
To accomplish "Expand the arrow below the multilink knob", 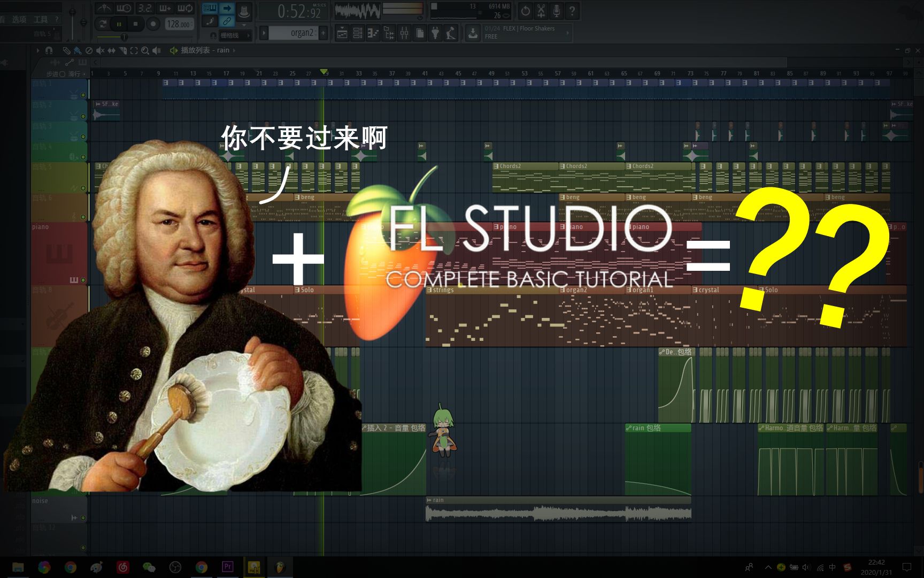I will [x=244, y=25].
